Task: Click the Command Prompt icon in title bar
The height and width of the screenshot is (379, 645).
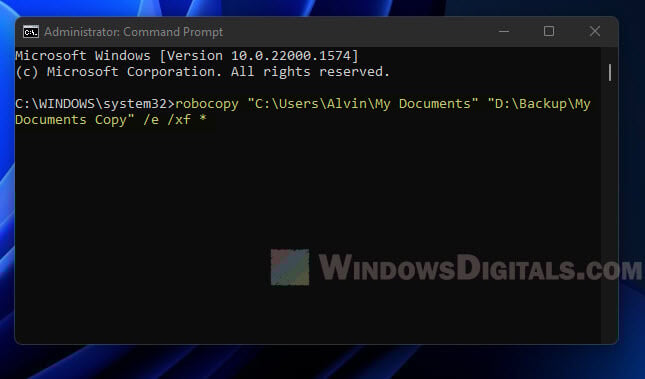Action: point(31,32)
